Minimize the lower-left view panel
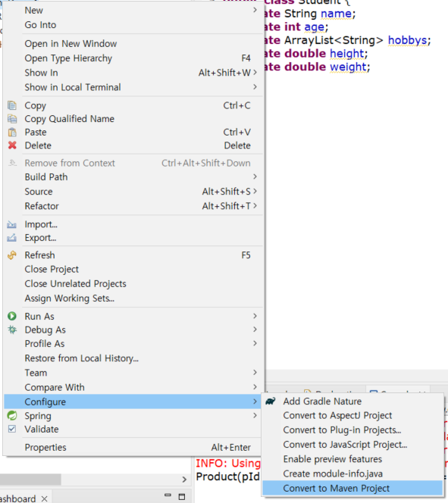This screenshot has height=503, width=448. 168,495
